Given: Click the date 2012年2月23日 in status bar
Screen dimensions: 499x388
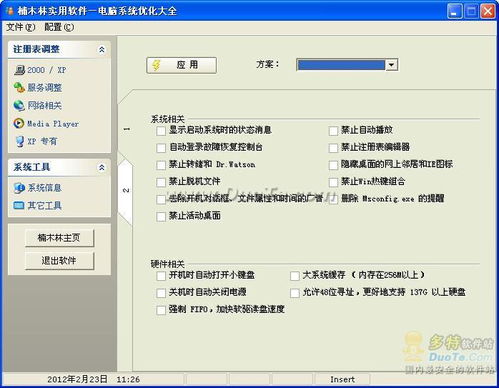Looking at the screenshot, I should (x=77, y=379).
